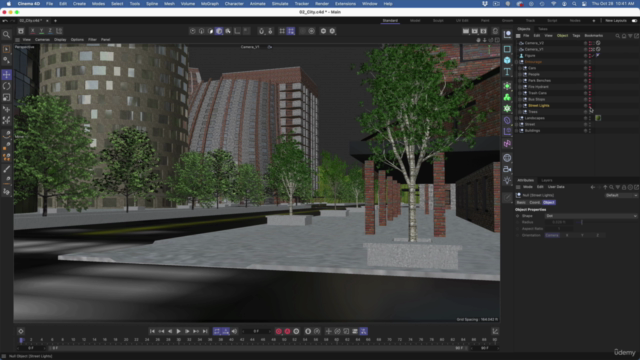
Task: Open the Shape dropdown set to Dot
Action: coord(591,216)
